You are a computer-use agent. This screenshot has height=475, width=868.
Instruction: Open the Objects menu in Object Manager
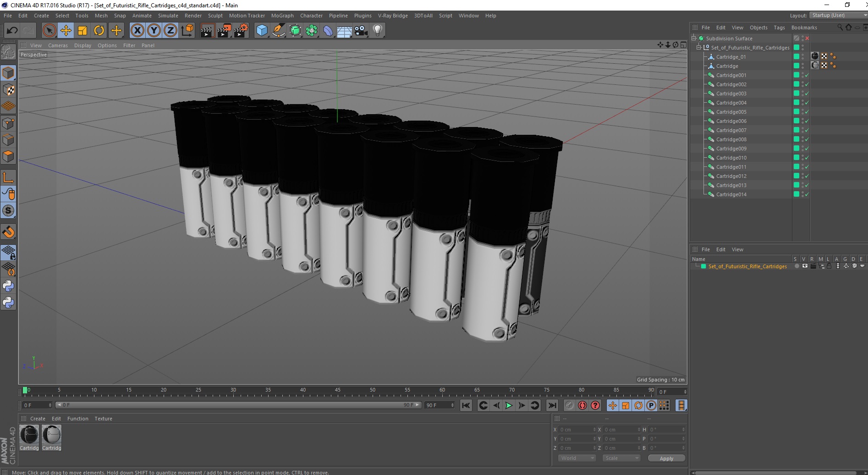pyautogui.click(x=758, y=28)
